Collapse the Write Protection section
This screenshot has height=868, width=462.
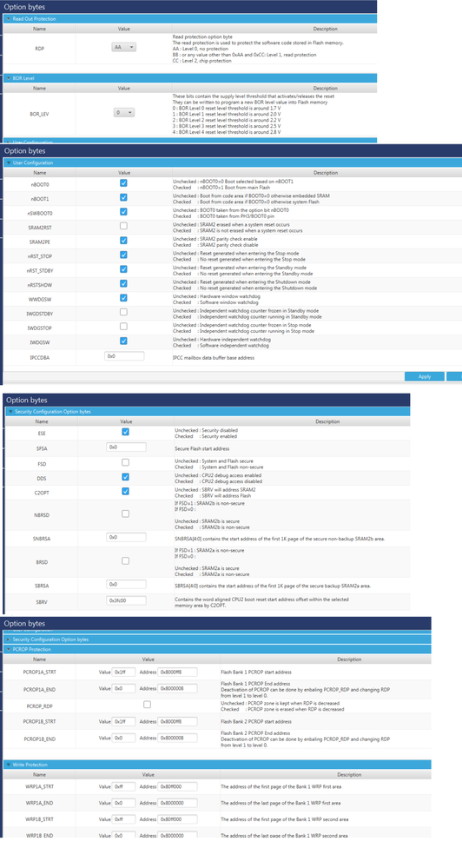[x=217, y=765]
